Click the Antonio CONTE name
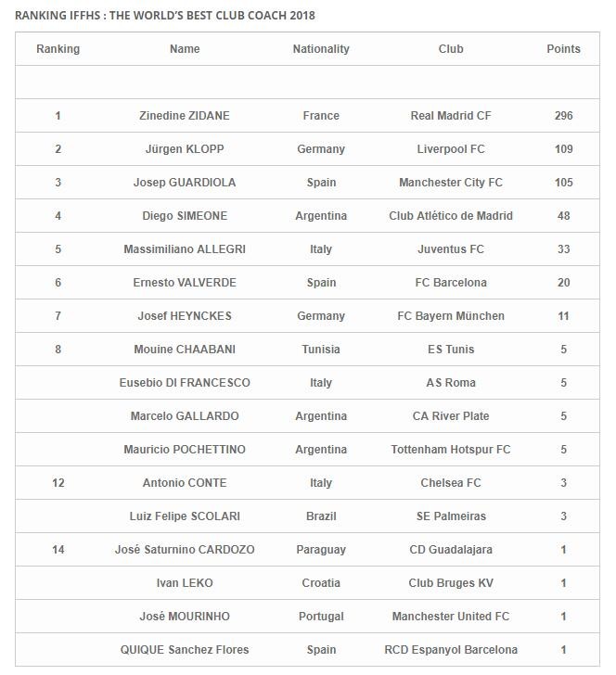616x675 pixels. (x=185, y=482)
